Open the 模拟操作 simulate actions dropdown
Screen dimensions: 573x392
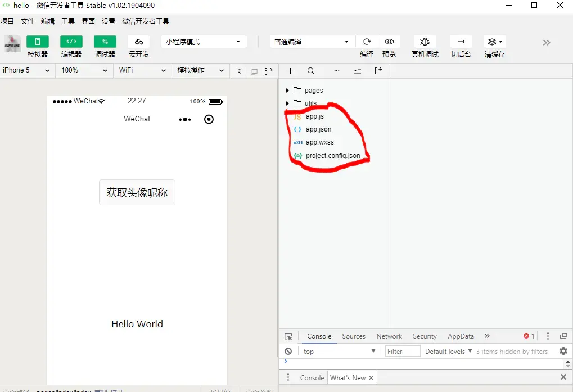201,70
